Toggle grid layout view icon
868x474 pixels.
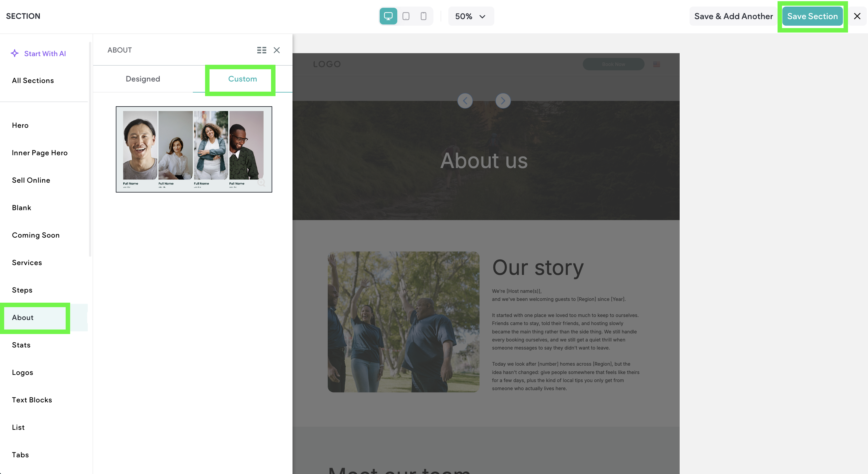pyautogui.click(x=261, y=50)
